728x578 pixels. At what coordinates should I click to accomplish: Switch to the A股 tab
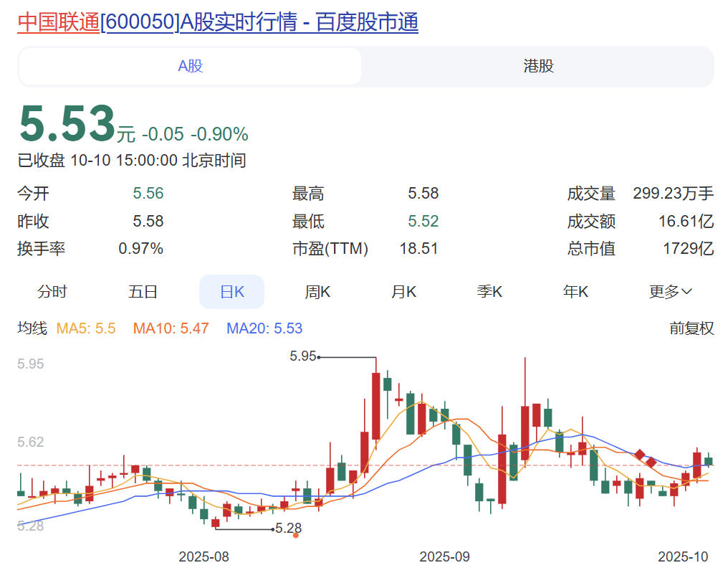pyautogui.click(x=191, y=67)
